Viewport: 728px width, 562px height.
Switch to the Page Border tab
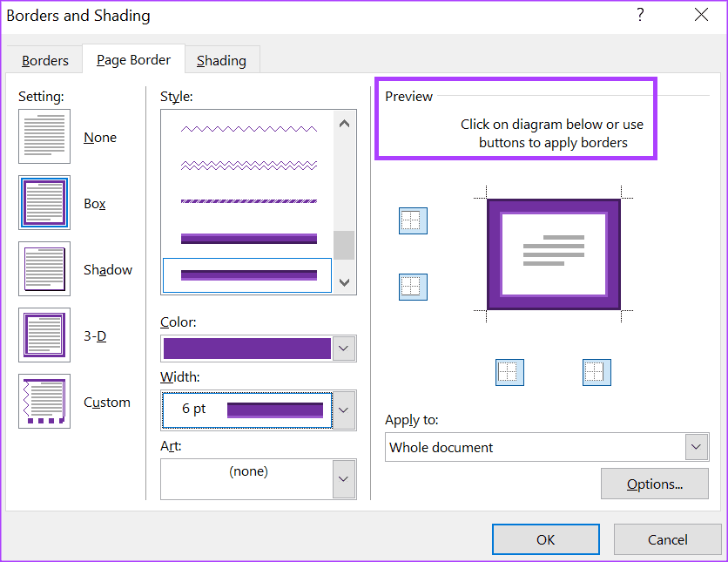click(x=134, y=60)
